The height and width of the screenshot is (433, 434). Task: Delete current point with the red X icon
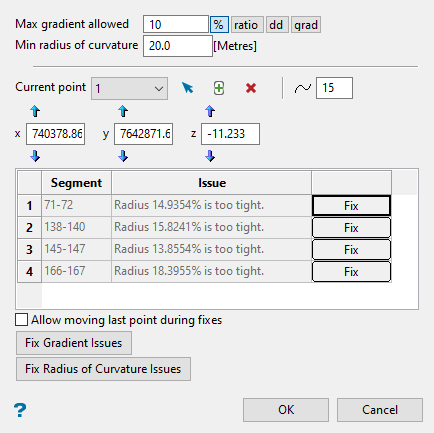point(251,88)
